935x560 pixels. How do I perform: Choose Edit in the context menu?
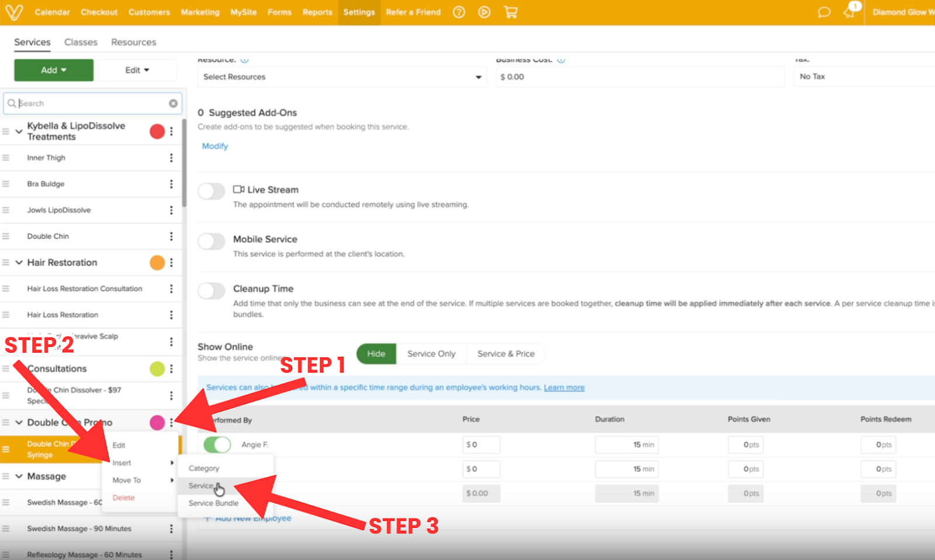click(x=119, y=445)
